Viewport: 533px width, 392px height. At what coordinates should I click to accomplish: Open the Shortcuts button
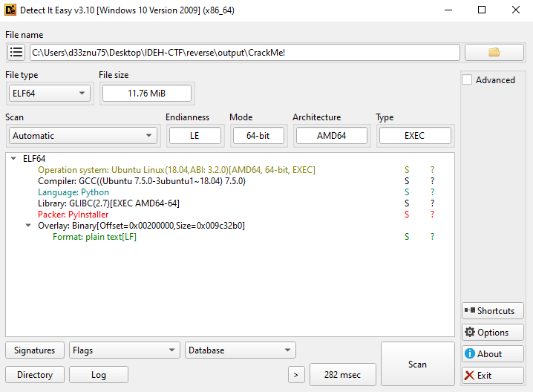click(x=493, y=311)
